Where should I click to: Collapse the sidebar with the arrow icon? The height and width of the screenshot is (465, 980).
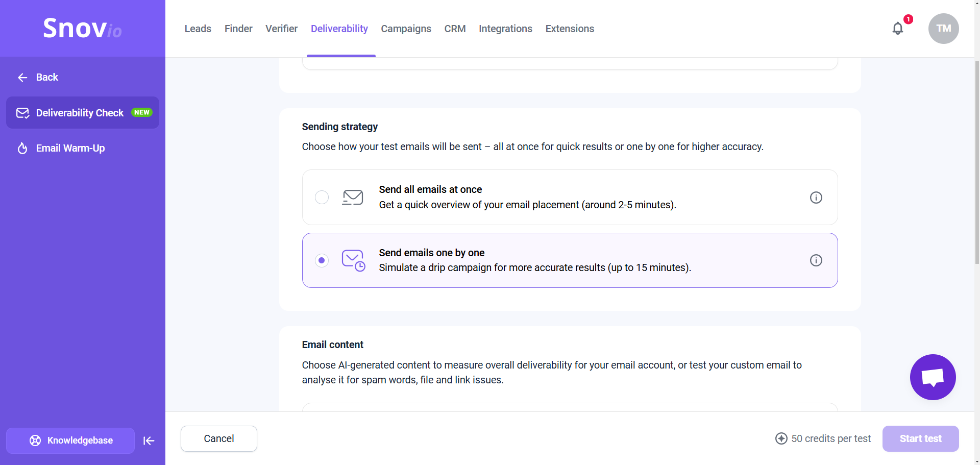click(x=149, y=440)
